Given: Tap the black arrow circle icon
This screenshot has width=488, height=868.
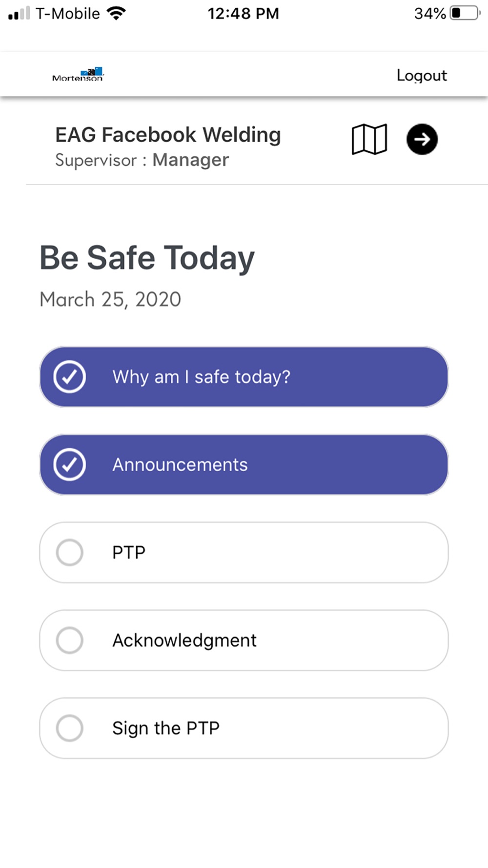Looking at the screenshot, I should (422, 139).
